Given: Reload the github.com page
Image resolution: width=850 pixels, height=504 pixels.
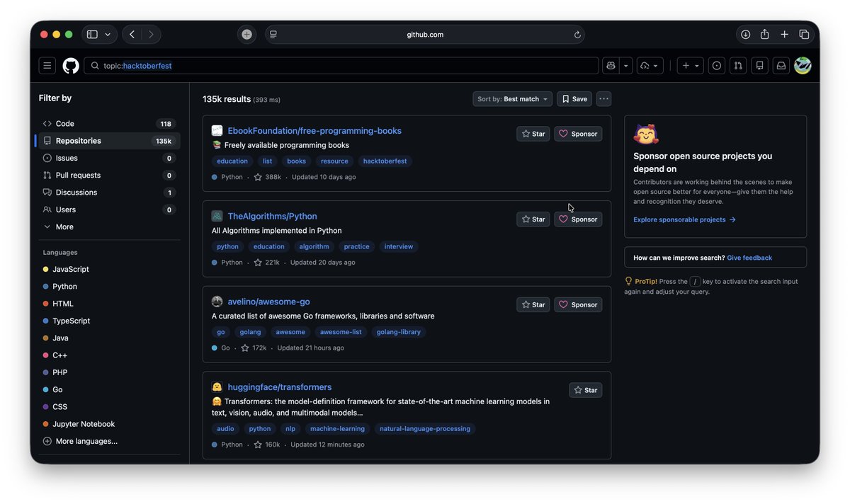Looking at the screenshot, I should 577,35.
